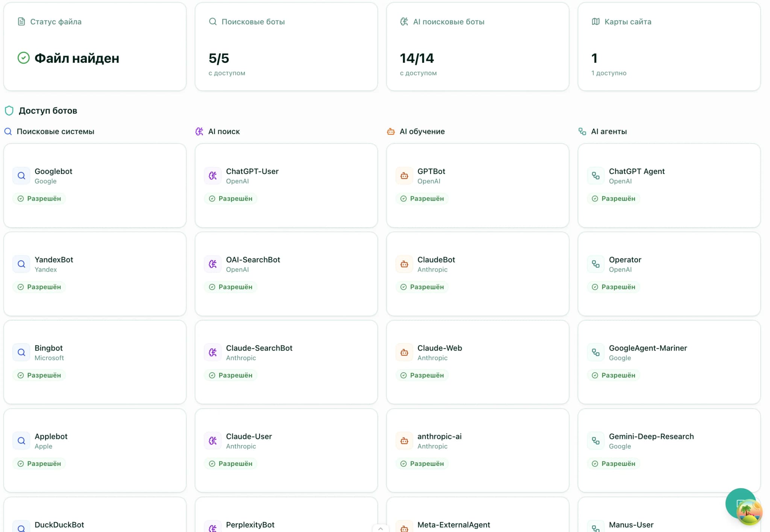Select the AI поиск section heading

coord(224,131)
